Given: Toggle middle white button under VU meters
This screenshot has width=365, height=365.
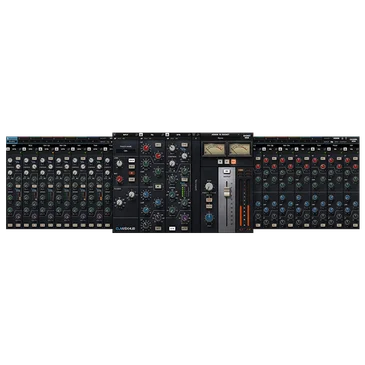Looking at the screenshot, I should [227, 162].
